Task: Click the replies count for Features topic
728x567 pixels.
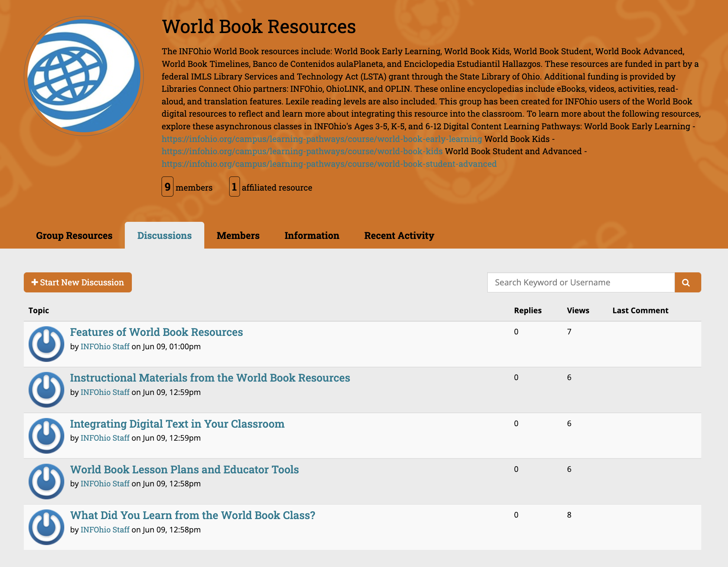Action: [516, 332]
